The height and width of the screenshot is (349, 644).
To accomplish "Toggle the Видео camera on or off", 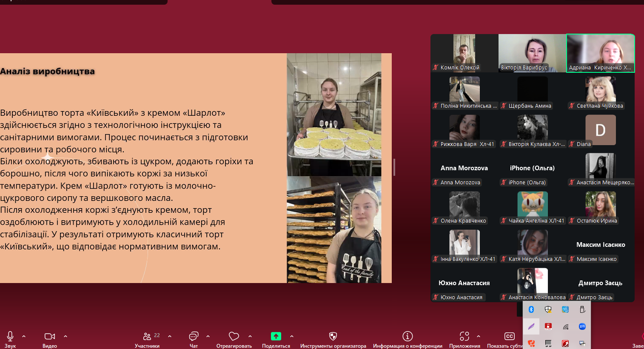I will pos(50,336).
